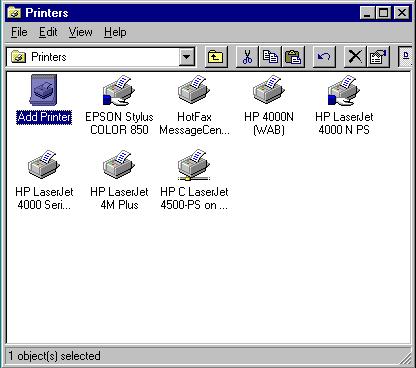
Task: Click the Printers folder icon in title bar
Action: click(14, 13)
